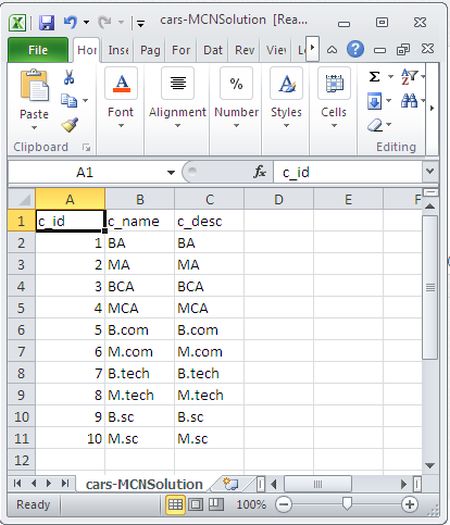Open Excel Help question mark icon
The width and height of the screenshot is (450, 525).
tap(355, 49)
